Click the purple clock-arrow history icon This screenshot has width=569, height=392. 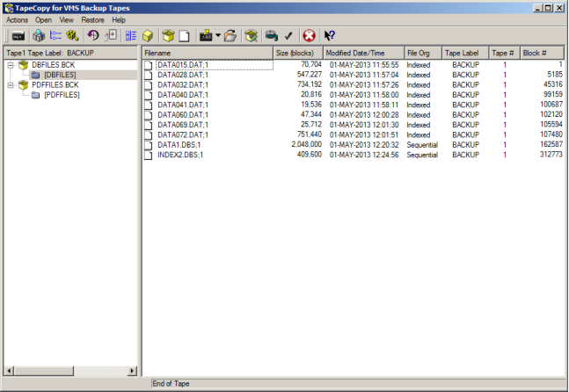tap(93, 35)
